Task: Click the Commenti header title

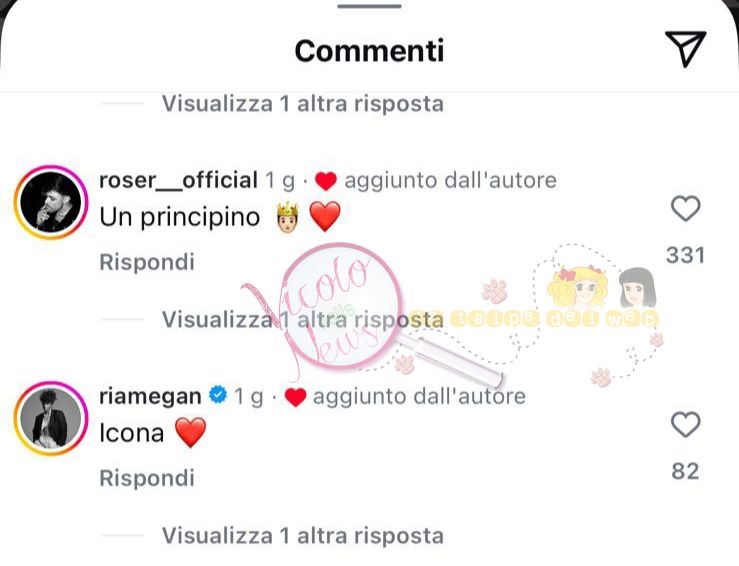Action: point(370,50)
